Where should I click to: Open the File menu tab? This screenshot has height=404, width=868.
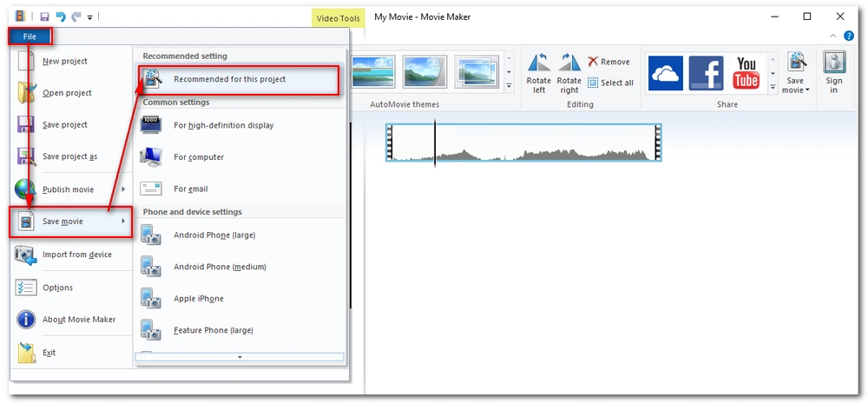coord(30,36)
